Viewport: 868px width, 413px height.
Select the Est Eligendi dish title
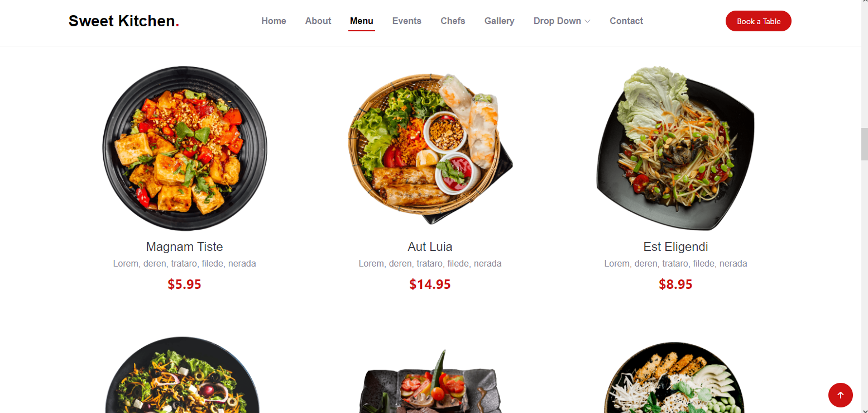click(675, 246)
